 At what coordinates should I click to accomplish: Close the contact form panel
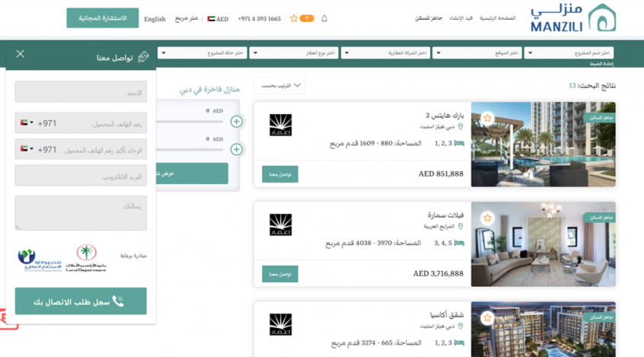click(x=20, y=54)
